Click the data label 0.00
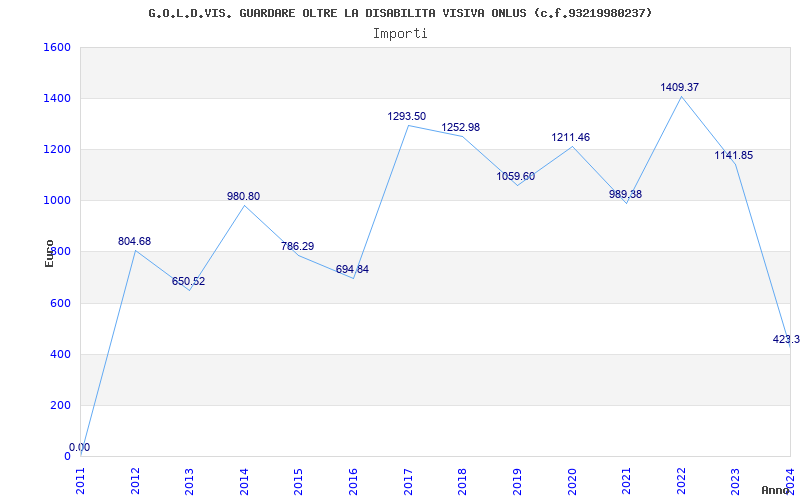The width and height of the screenshot is (800, 500). pos(80,447)
